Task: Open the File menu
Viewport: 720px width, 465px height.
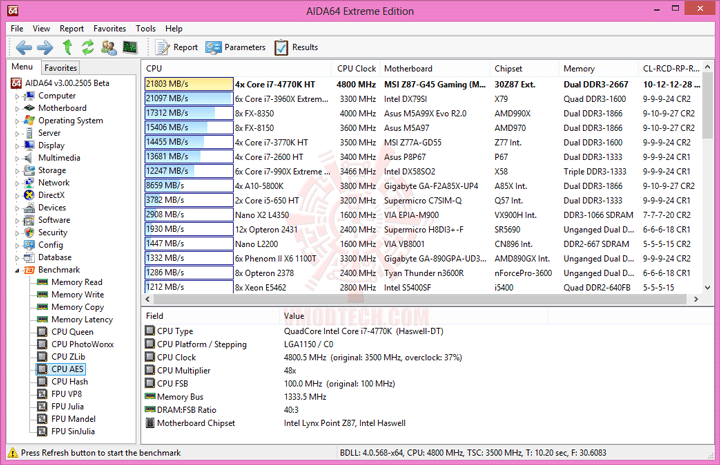Action: click(x=17, y=28)
